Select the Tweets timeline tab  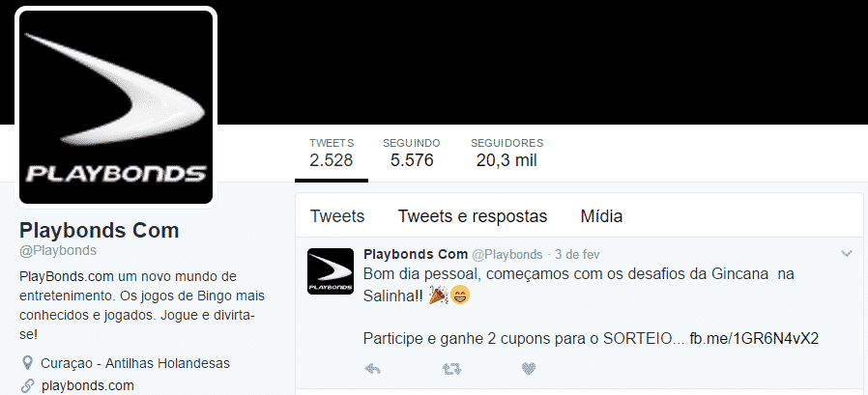point(337,215)
